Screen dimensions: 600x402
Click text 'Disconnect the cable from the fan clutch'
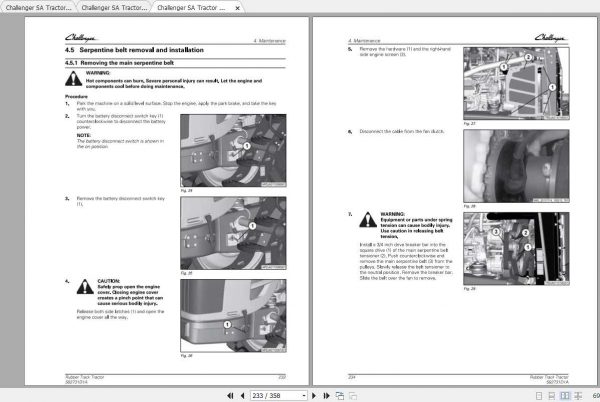click(x=401, y=131)
